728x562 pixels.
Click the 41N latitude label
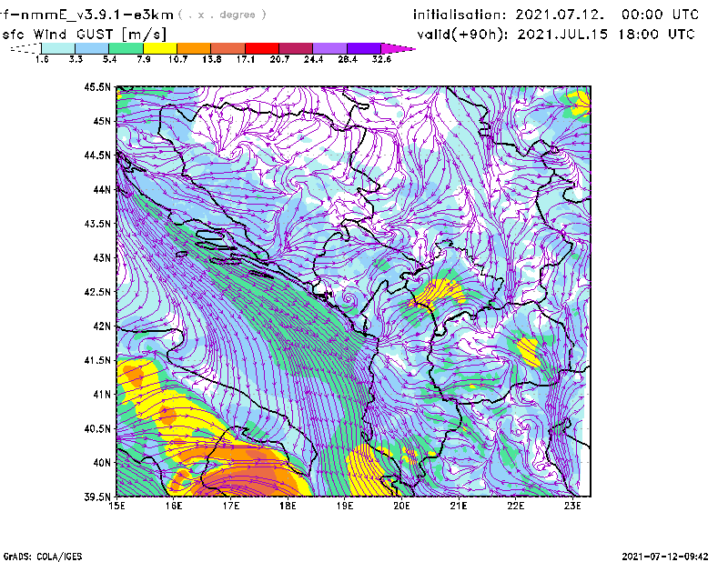click(102, 395)
